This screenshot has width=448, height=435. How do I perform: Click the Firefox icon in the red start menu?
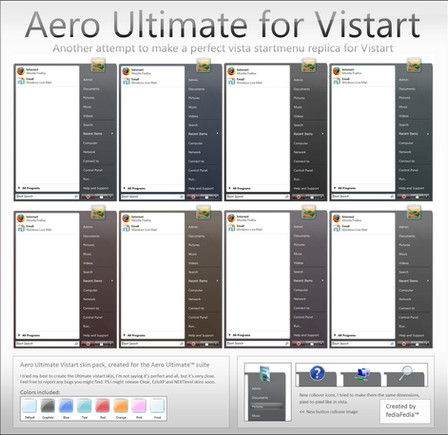point(21,218)
